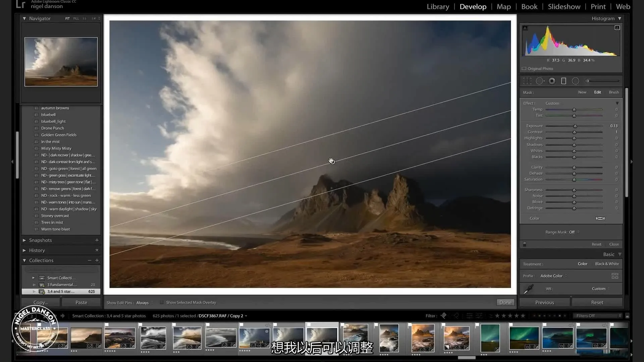Create a New mask
This screenshot has height=362, width=644.
click(x=582, y=92)
